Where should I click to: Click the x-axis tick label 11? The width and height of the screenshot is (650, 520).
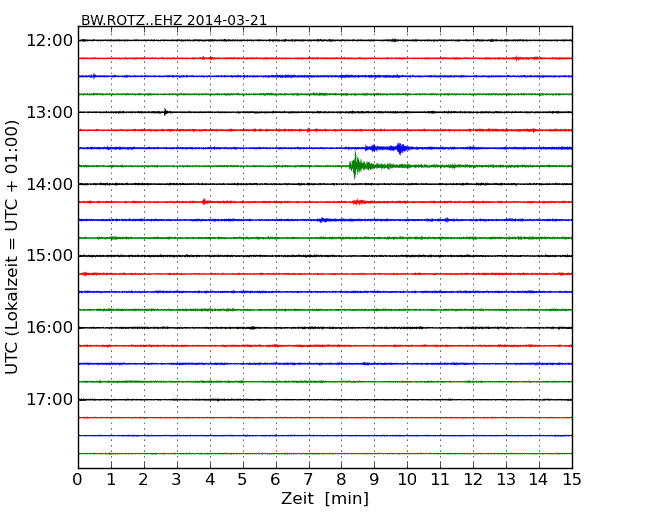coord(440,480)
